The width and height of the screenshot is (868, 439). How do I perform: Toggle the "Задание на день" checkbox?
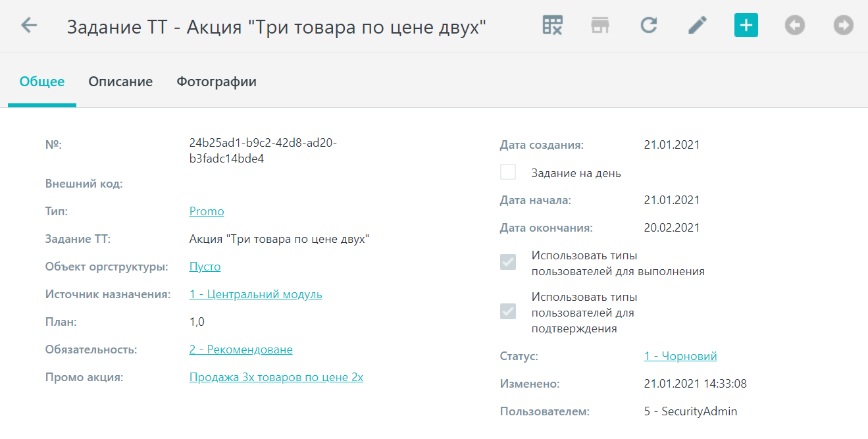tap(508, 172)
